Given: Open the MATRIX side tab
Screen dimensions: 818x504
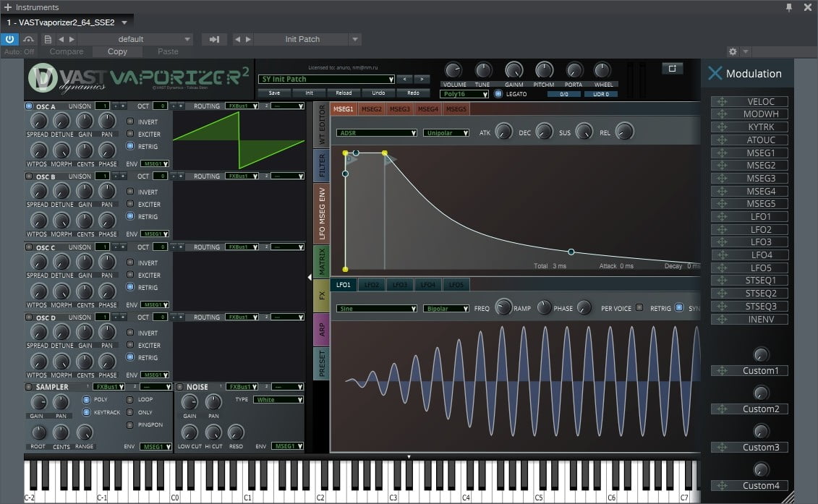Looking at the screenshot, I should (321, 261).
